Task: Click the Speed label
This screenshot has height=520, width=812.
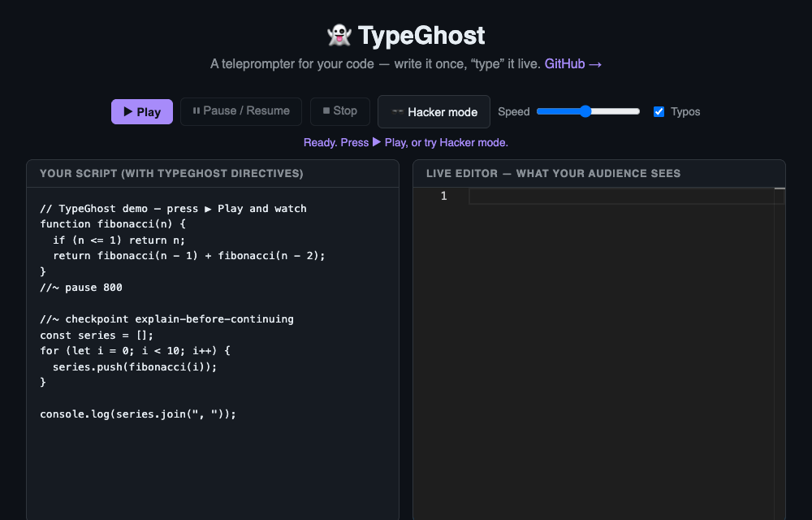Action: tap(514, 112)
